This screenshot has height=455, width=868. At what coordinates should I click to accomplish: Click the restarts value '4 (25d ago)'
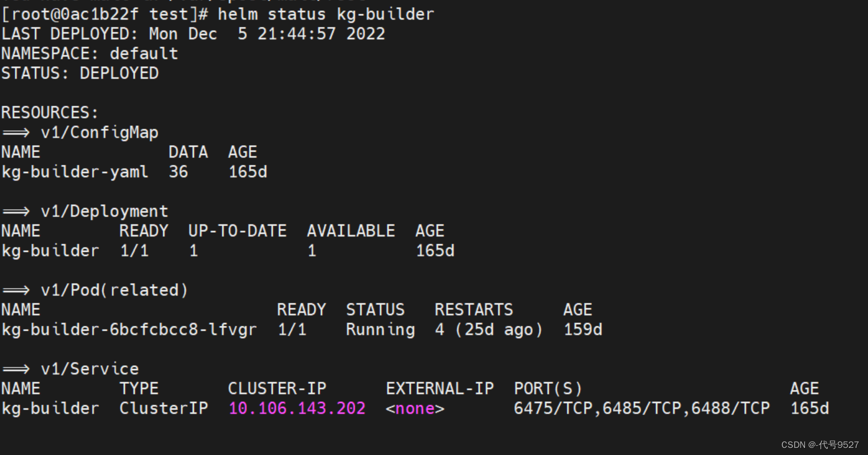(x=489, y=330)
